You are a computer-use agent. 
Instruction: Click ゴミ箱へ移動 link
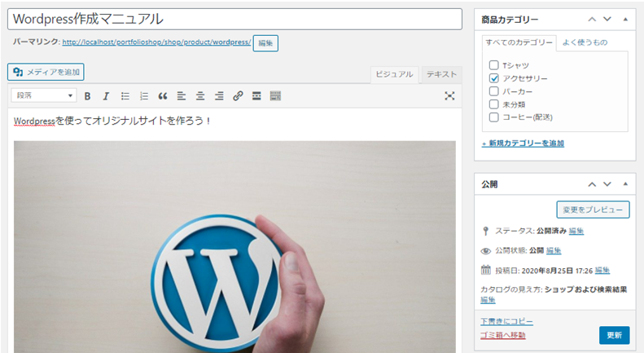[502, 335]
